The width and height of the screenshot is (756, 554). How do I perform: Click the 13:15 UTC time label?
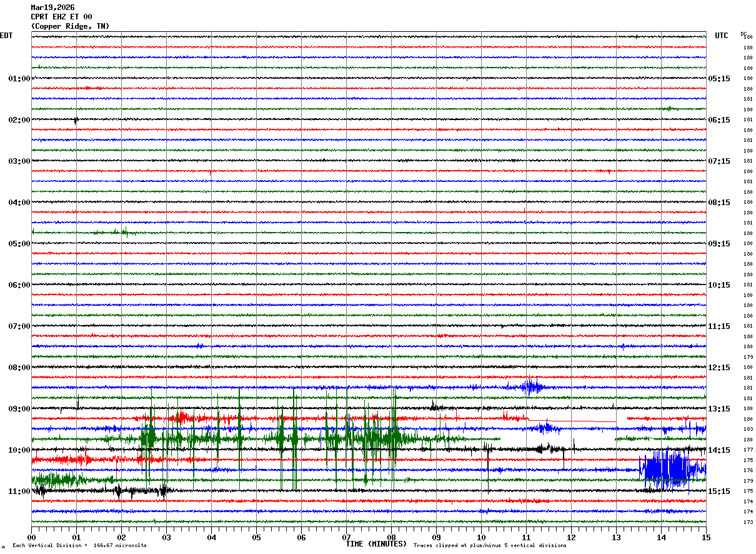[719, 409]
